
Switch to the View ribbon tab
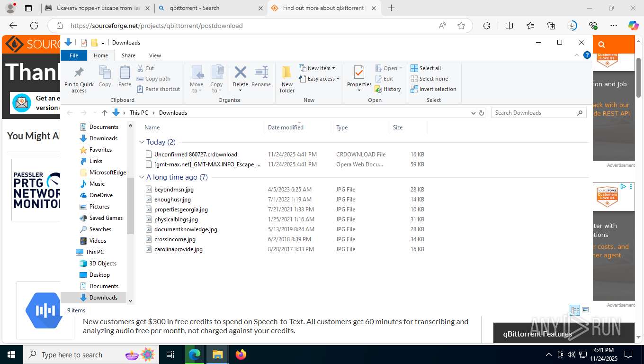pos(155,55)
